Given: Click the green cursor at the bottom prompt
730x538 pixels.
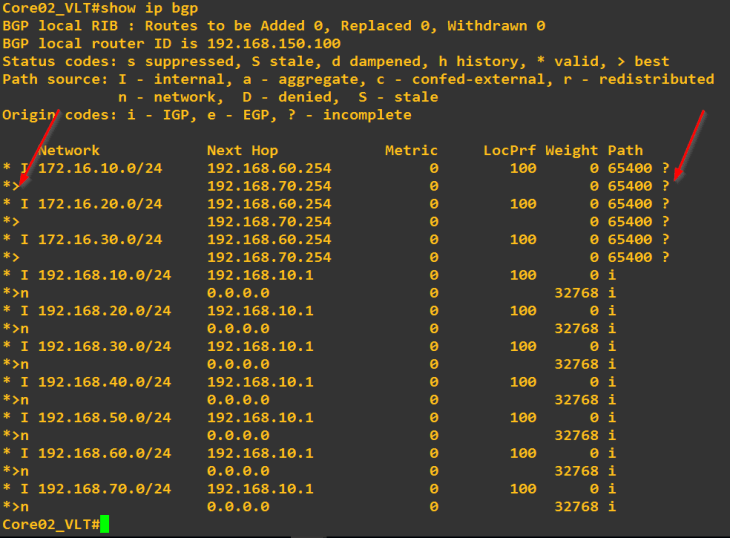Looking at the screenshot, I should [104, 525].
